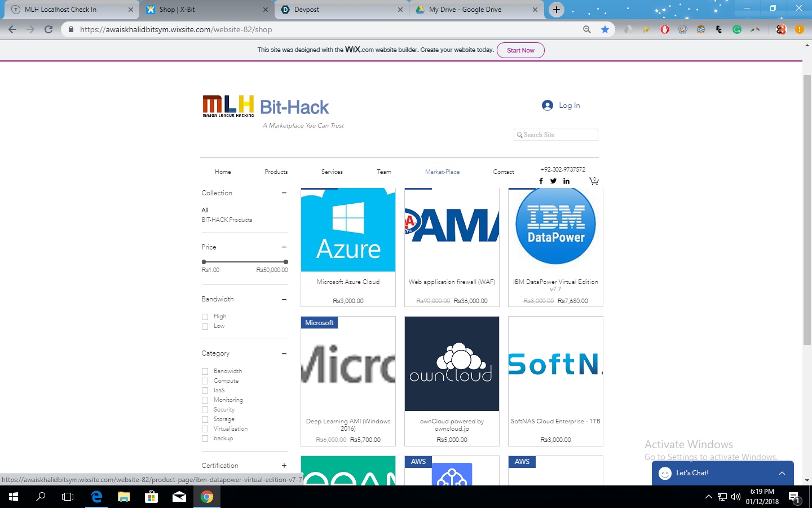Bookmark this page with the star icon
Image resolution: width=812 pixels, height=508 pixels.
coord(605,29)
